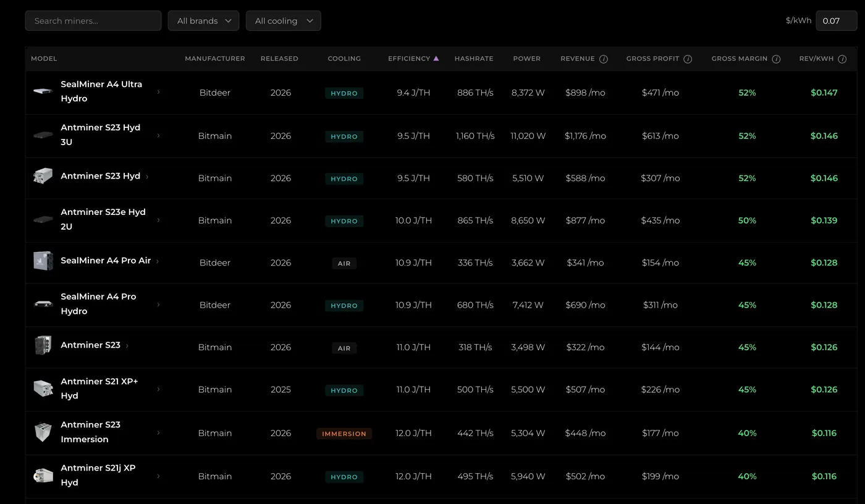
Task: Expand Antminer S23e Hyd 2U chevron
Action: pyautogui.click(x=158, y=219)
